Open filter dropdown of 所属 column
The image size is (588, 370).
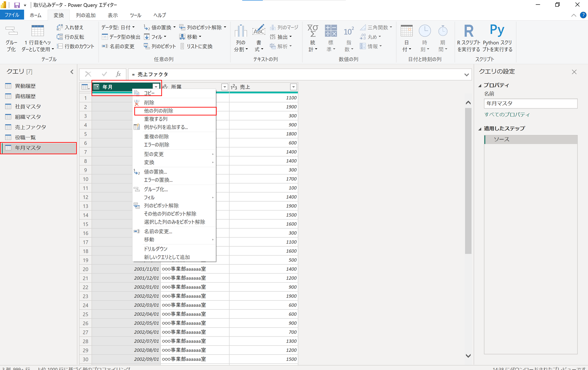point(225,87)
